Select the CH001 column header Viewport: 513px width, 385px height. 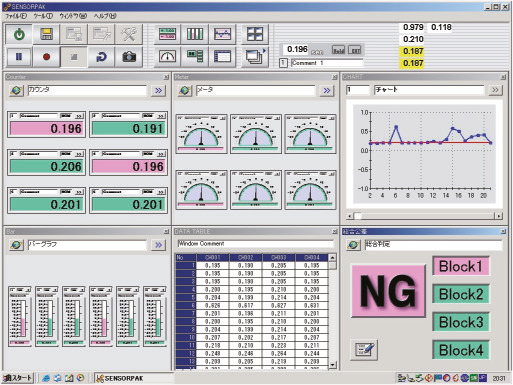pyautogui.click(x=213, y=257)
